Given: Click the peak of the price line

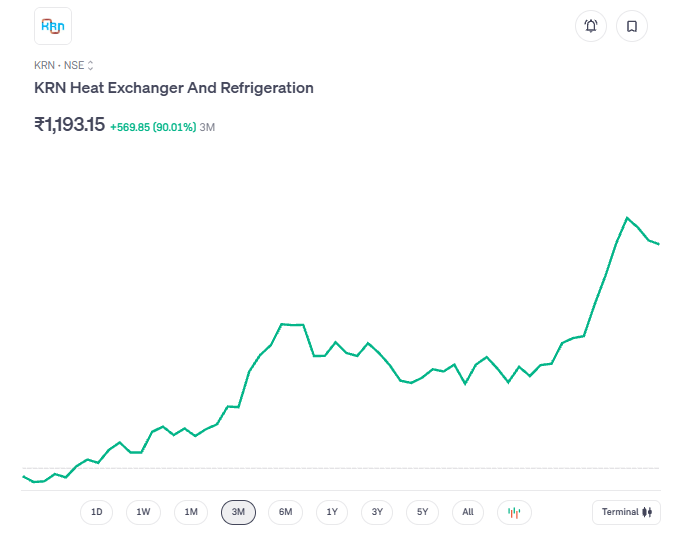Looking at the screenshot, I should [627, 217].
